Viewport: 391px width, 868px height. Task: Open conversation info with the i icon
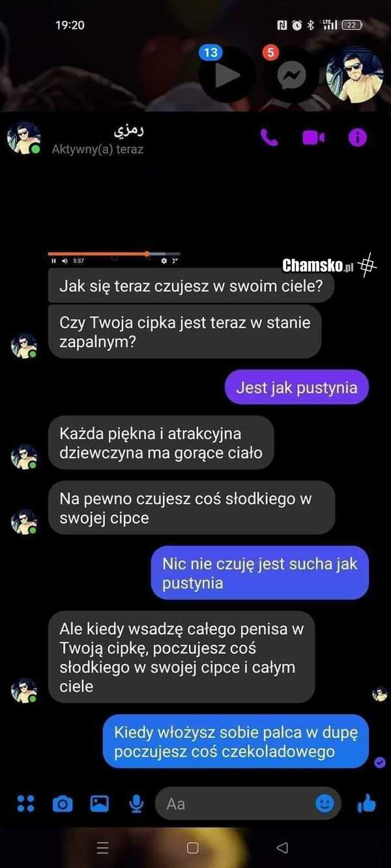click(x=358, y=137)
